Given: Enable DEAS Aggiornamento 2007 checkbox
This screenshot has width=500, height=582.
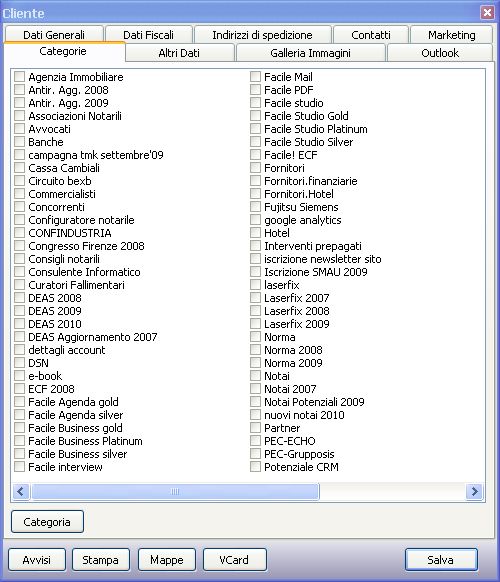Looking at the screenshot, I should (x=19, y=337).
